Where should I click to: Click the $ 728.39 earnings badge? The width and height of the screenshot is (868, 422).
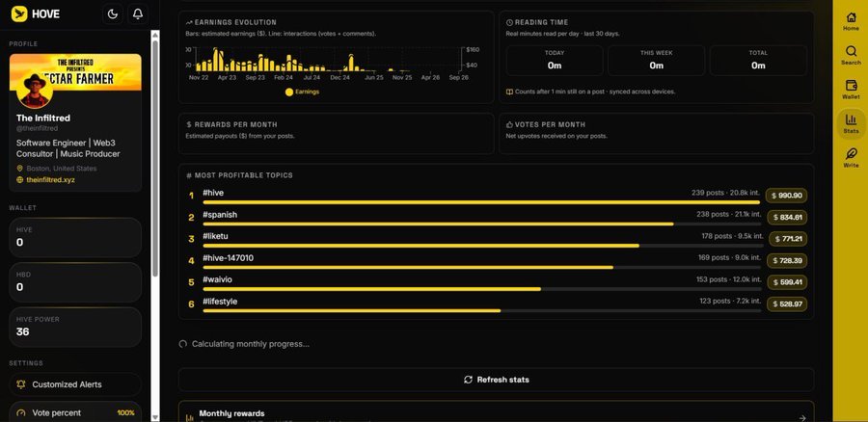click(787, 260)
